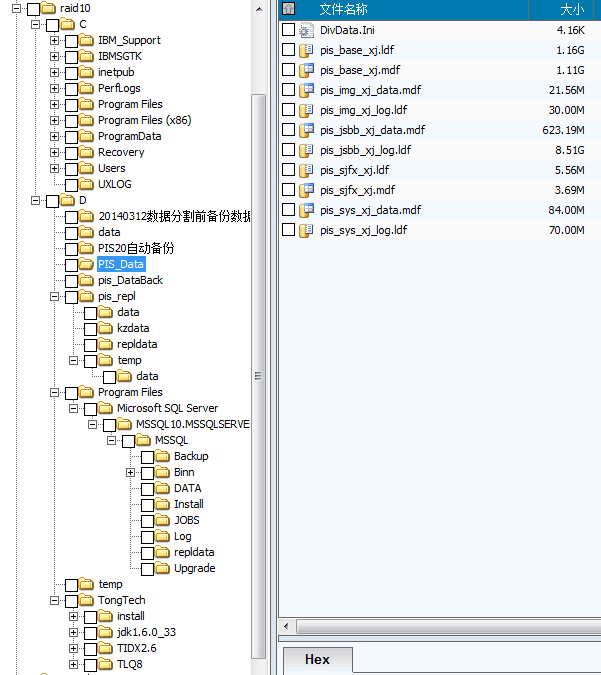Click the TongTech folder icon

click(87, 600)
